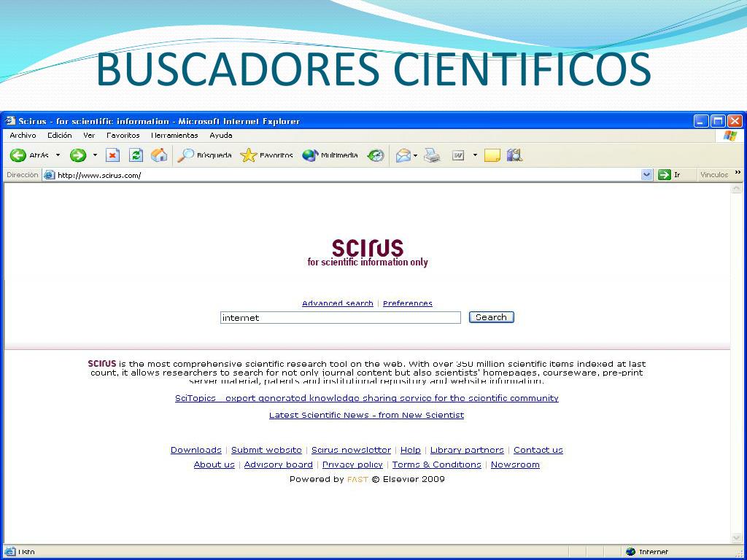
Task: Open the SciTopics knowledge sharing link
Action: (x=366, y=398)
